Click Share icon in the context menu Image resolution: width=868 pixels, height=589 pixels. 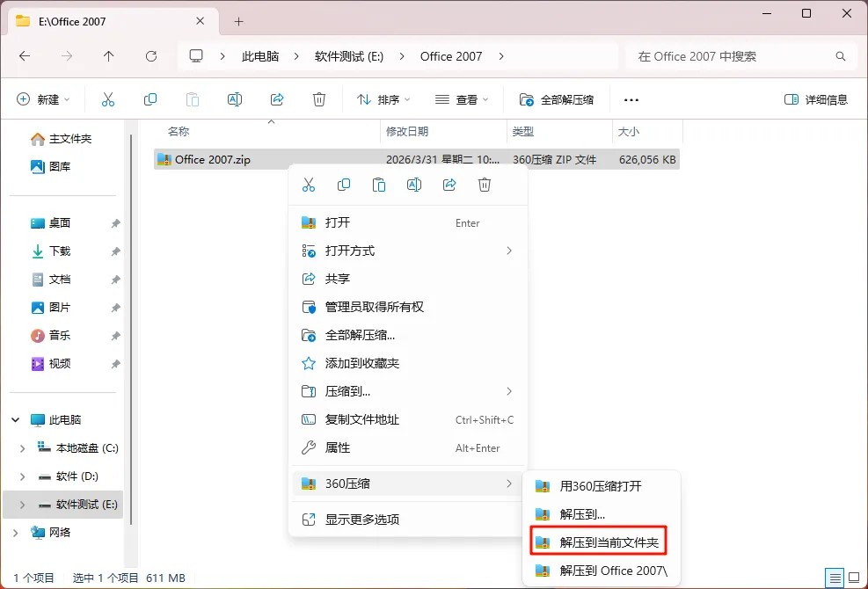coord(449,185)
